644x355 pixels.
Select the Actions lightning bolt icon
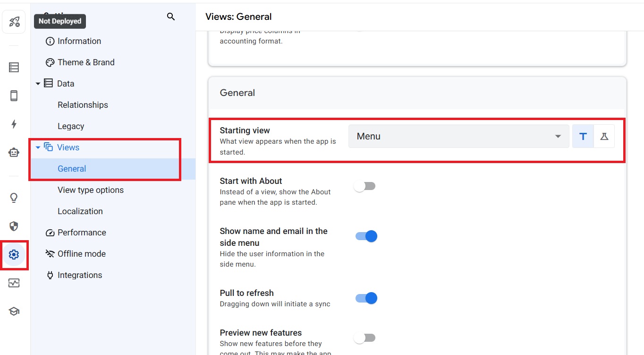tap(14, 124)
